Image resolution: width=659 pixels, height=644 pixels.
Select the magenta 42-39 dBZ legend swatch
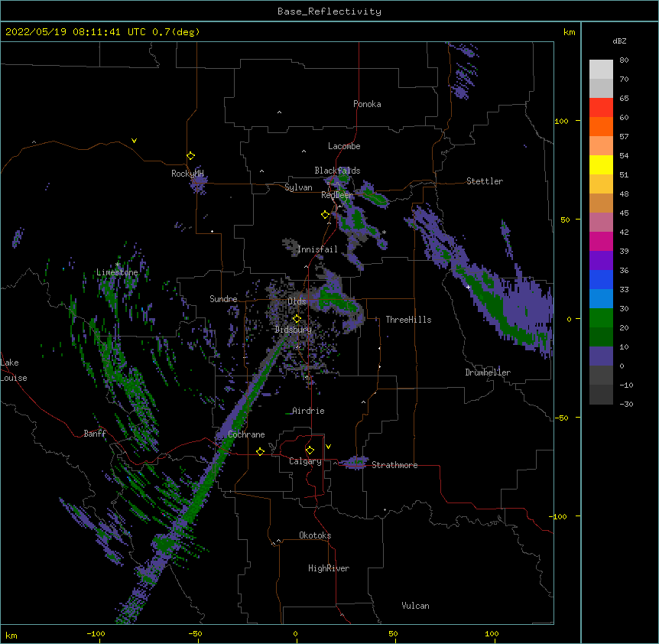pos(601,241)
